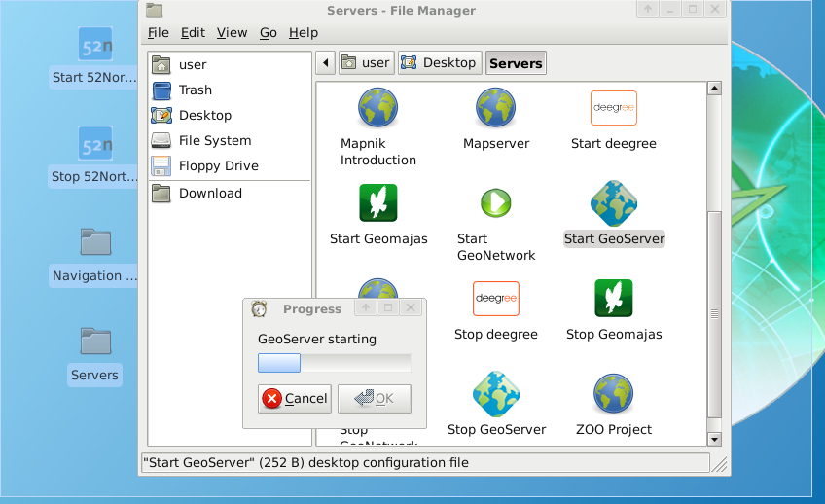The width and height of the screenshot is (825, 504).
Task: Select the Stop GeoServer globe icon
Action: pyautogui.click(x=495, y=394)
